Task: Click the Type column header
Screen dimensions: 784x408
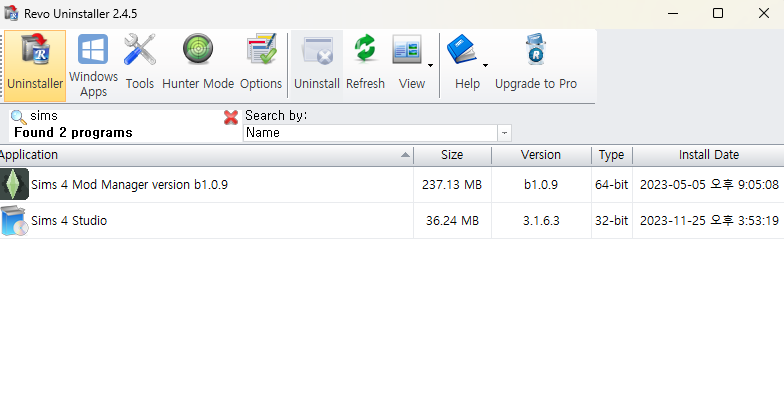Action: pos(611,155)
